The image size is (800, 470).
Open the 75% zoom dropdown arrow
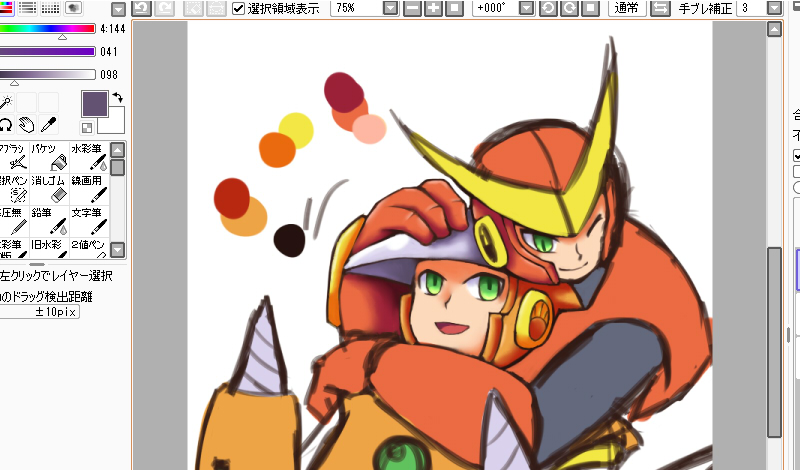[390, 8]
